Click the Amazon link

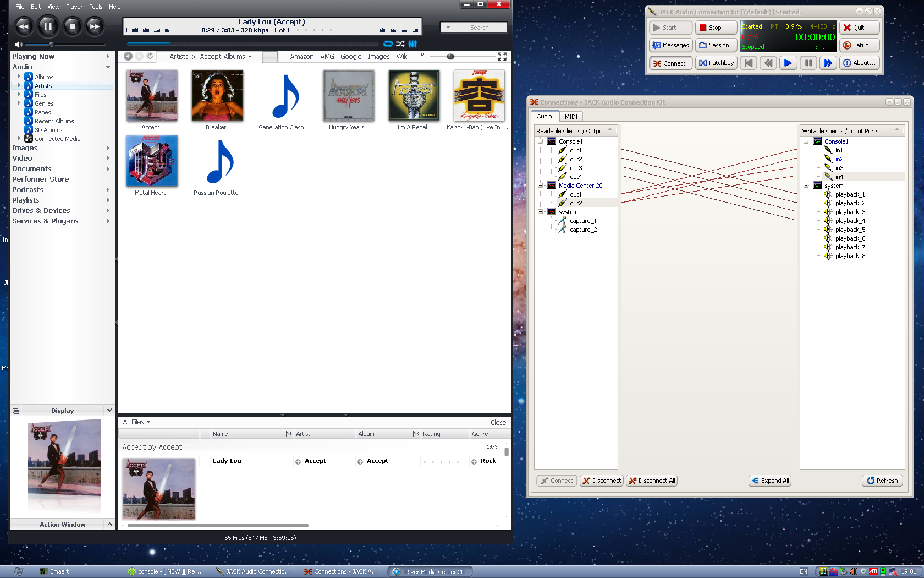pyautogui.click(x=301, y=56)
